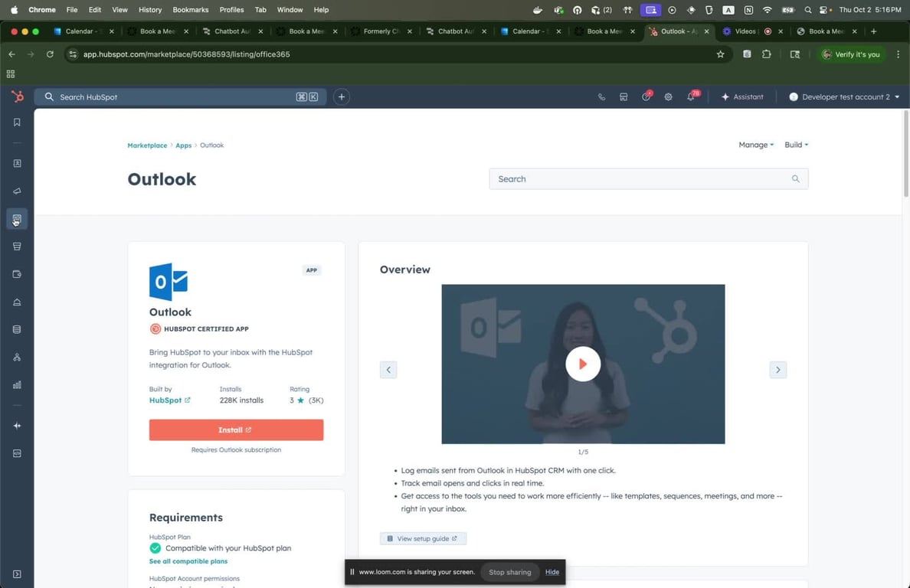Open the macOS Control Center icon

coord(825,10)
